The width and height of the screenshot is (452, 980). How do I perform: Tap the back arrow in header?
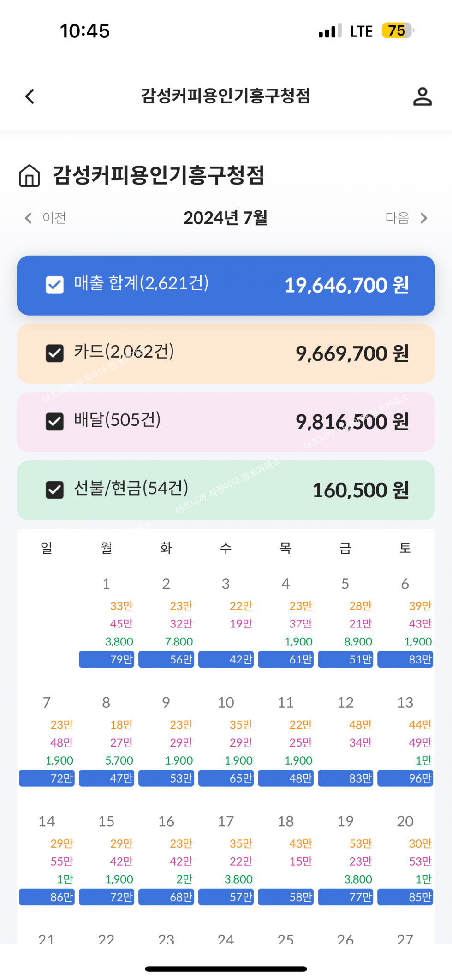click(x=30, y=96)
